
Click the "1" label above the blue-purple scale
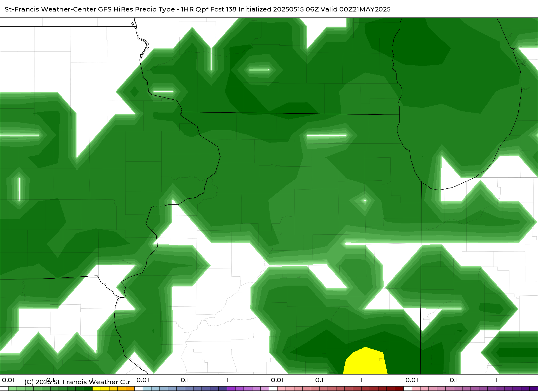click(x=227, y=380)
